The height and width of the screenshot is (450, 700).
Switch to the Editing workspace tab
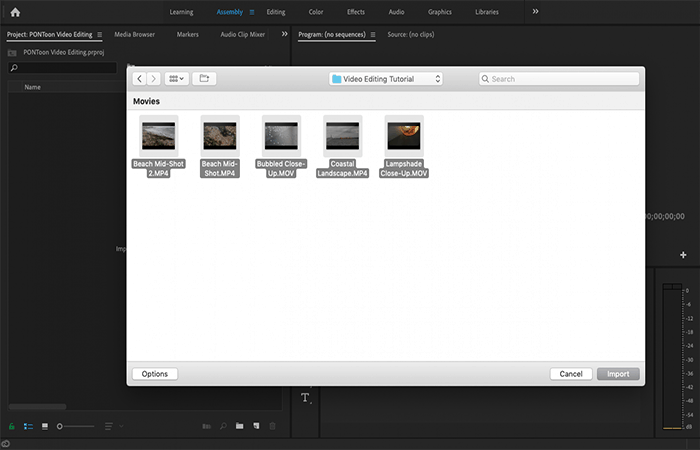click(276, 12)
